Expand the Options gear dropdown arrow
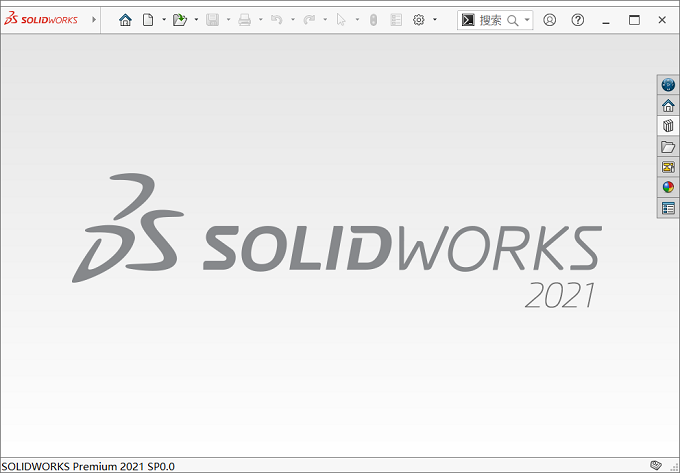The image size is (680, 473). pos(435,20)
